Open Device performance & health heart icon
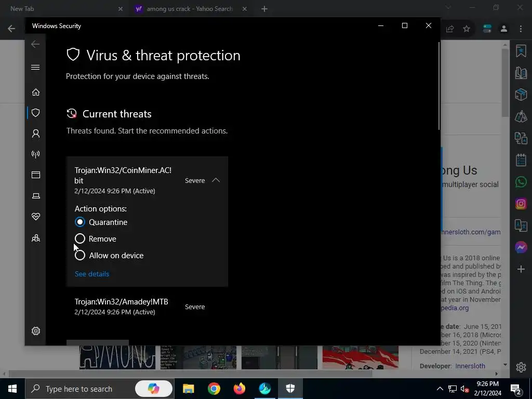 pos(36,217)
